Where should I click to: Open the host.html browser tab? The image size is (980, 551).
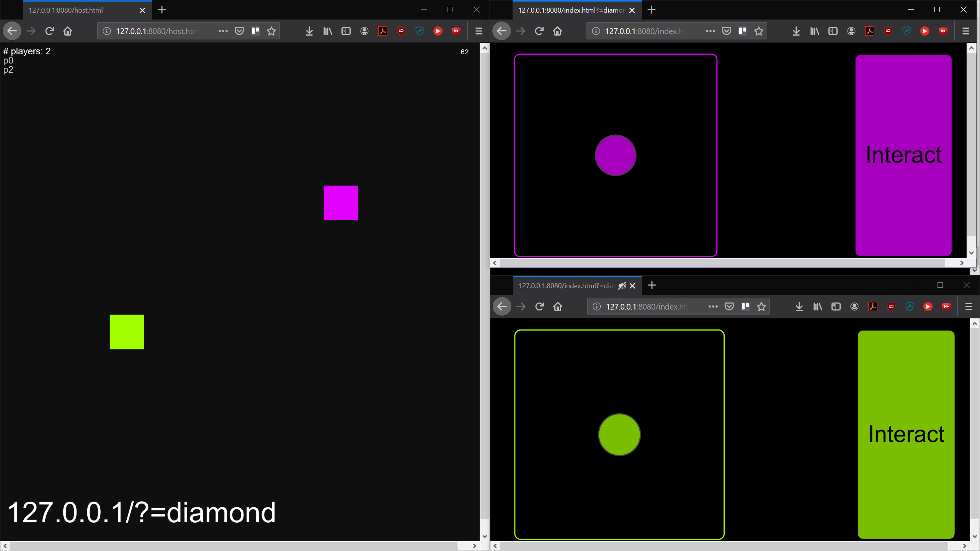(x=81, y=10)
